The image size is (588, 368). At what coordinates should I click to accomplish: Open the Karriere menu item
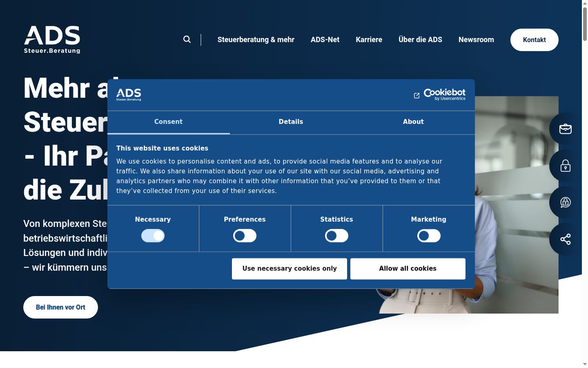click(369, 40)
